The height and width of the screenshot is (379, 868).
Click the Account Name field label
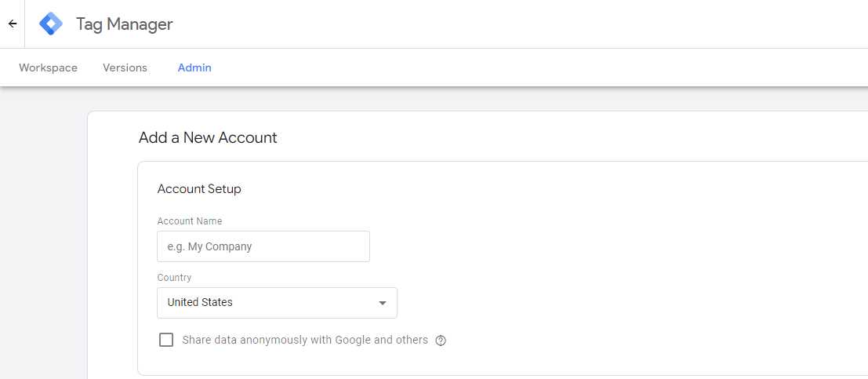pos(189,221)
